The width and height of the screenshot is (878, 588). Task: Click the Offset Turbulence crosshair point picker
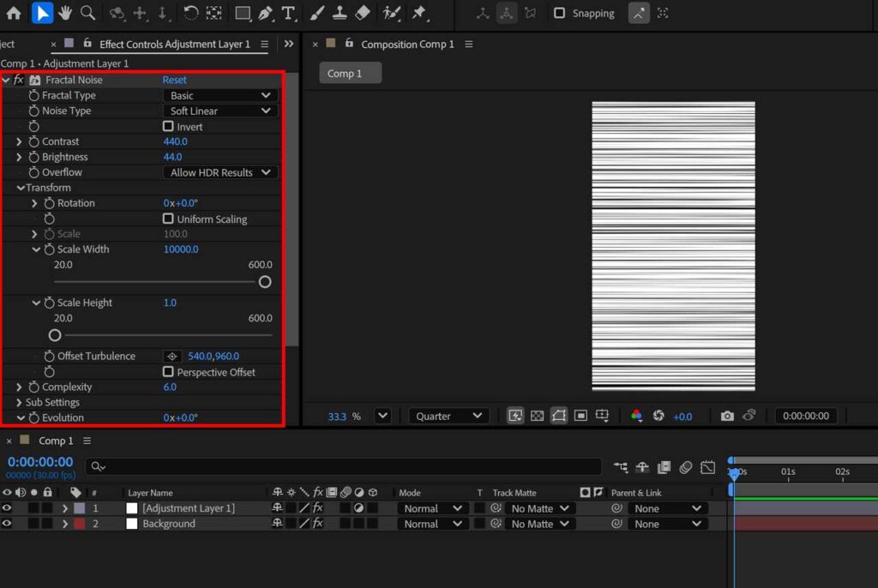coord(171,357)
